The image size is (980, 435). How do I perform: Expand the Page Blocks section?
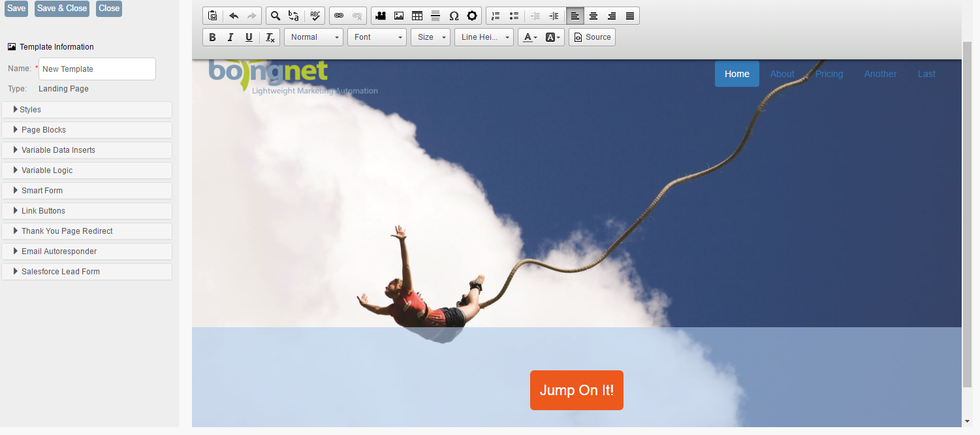point(87,130)
